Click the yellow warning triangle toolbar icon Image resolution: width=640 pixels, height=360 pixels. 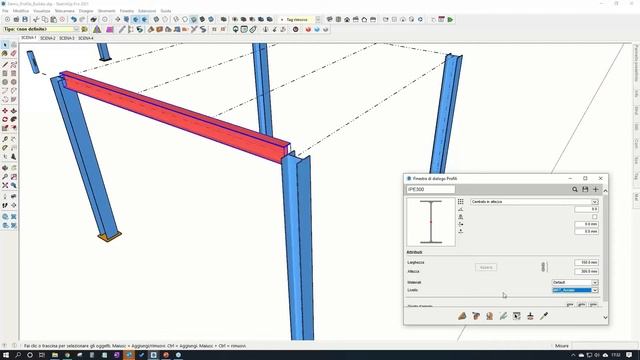pyautogui.click(x=97, y=29)
